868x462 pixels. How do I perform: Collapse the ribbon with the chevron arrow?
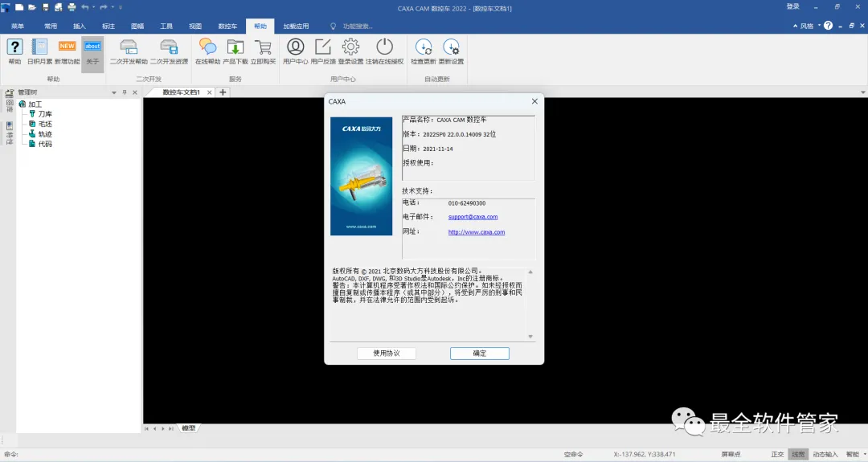pyautogui.click(x=795, y=26)
